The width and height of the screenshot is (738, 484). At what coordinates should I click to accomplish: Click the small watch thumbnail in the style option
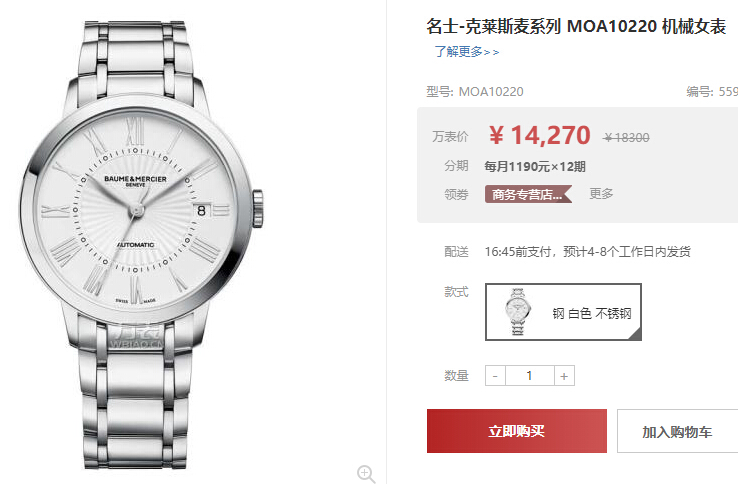[518, 312]
